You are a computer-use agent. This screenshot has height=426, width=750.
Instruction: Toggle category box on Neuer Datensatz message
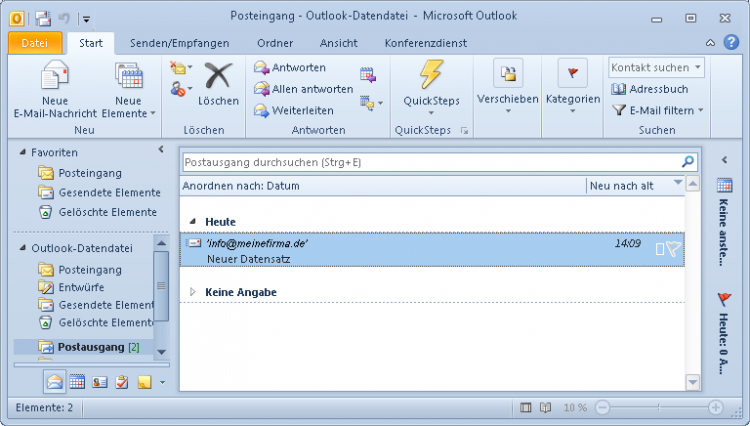point(659,250)
